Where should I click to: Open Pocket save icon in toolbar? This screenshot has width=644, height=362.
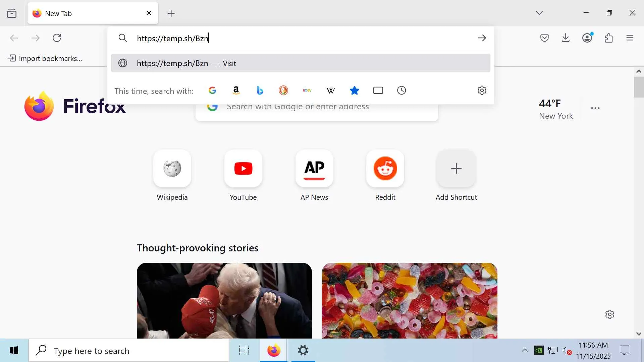coord(544,38)
